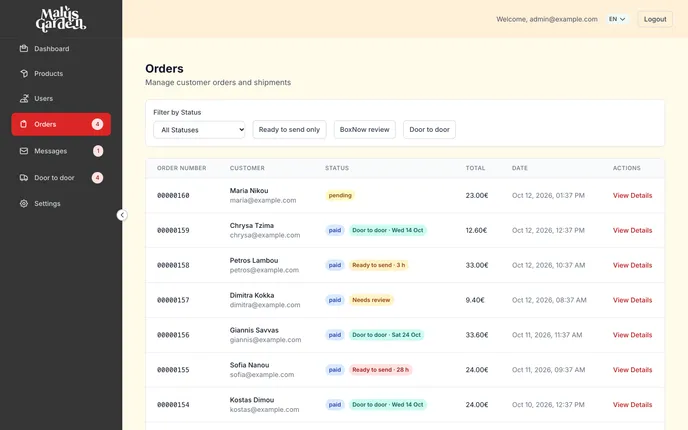Click the 'Ready to send · 3 h' tag
The height and width of the screenshot is (430, 688).
[379, 265]
